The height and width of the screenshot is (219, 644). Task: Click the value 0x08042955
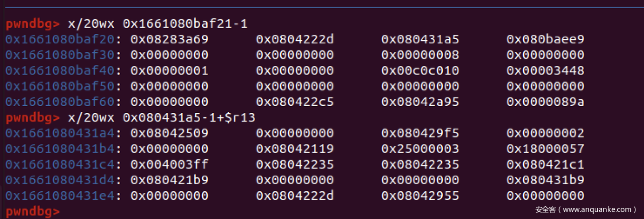coord(420,196)
